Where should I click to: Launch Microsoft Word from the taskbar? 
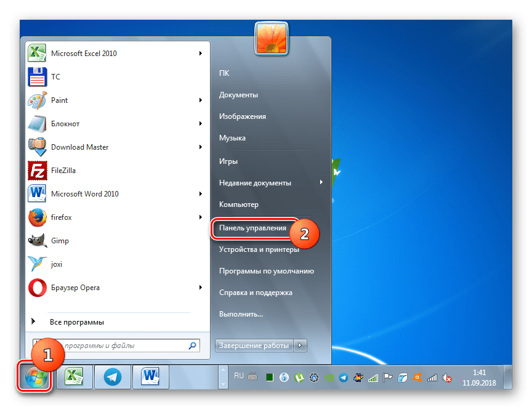[x=150, y=376]
